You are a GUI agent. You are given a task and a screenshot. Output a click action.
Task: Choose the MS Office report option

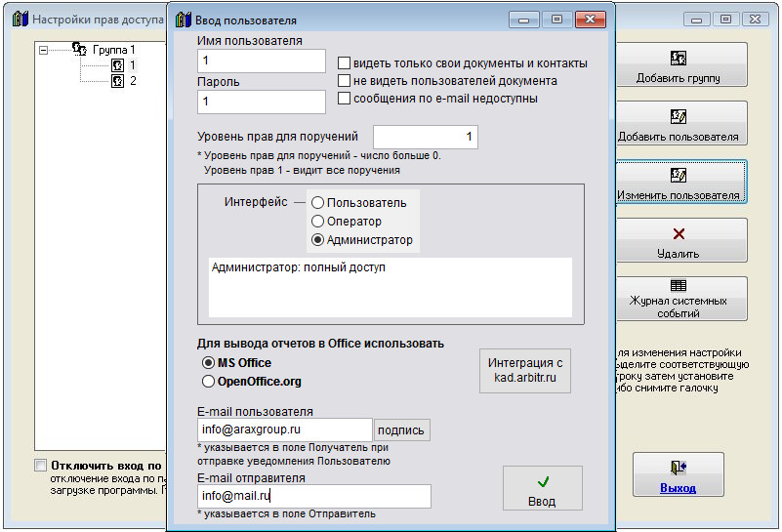208,362
